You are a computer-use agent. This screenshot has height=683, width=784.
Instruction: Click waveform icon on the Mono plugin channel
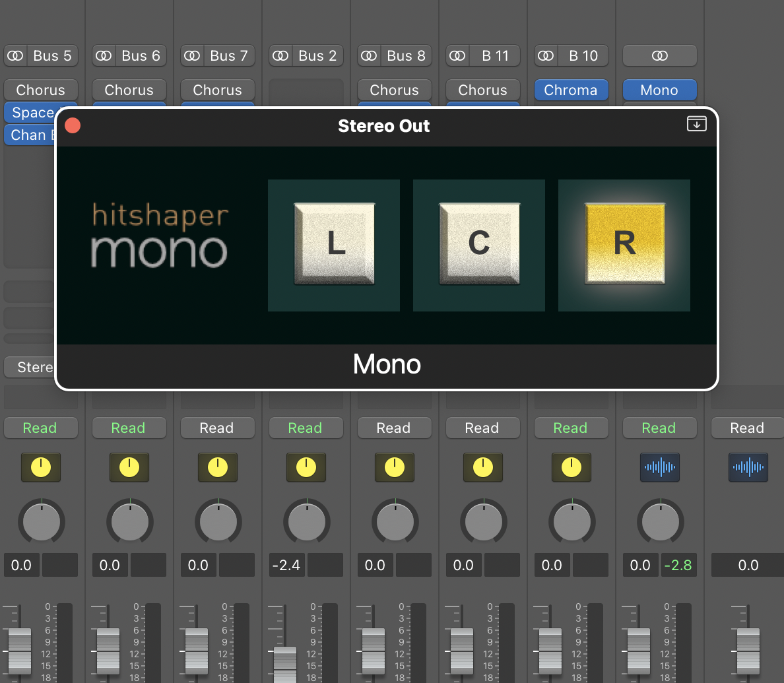659,467
